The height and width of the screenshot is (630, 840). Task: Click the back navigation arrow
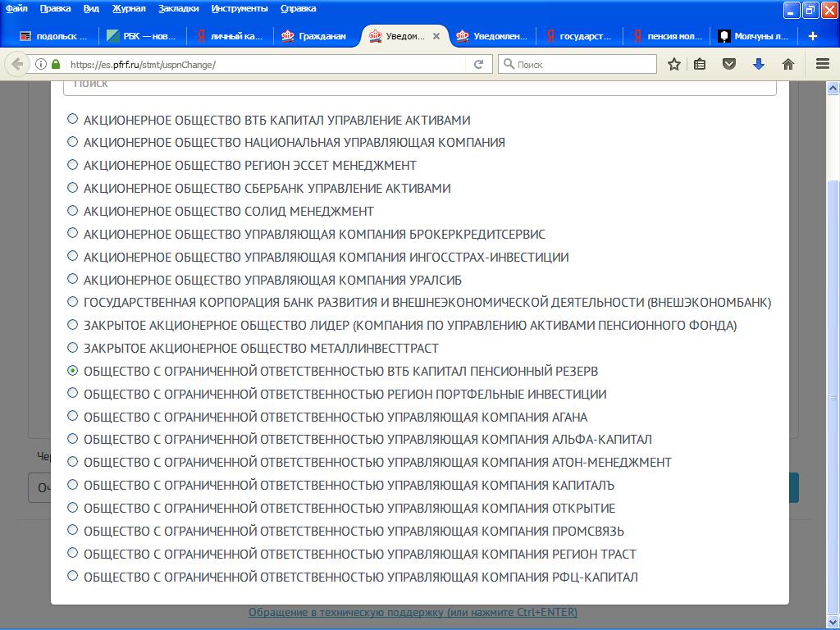click(x=17, y=64)
